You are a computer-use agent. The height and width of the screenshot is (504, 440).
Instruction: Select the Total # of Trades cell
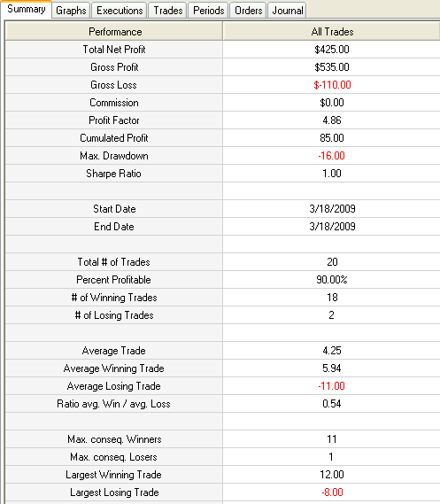tap(114, 262)
